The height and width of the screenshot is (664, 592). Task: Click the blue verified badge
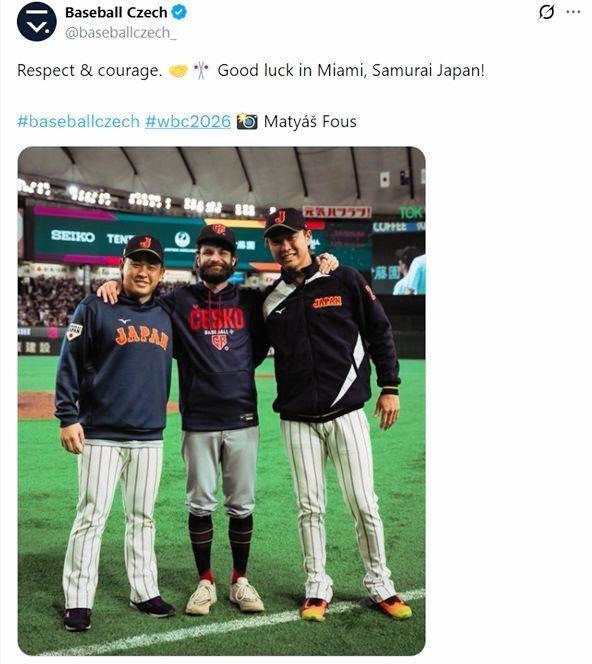(180, 12)
